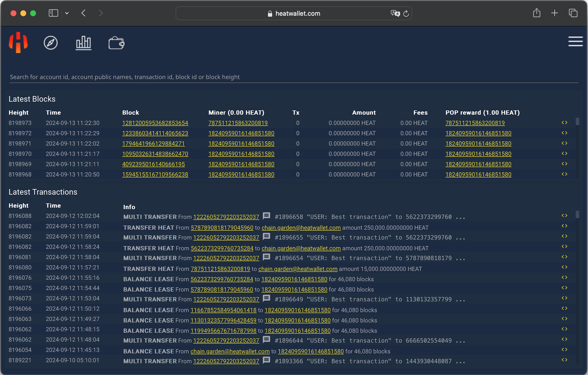Open block 4092395016140666195
The width and height of the screenshot is (588, 375).
click(153, 164)
